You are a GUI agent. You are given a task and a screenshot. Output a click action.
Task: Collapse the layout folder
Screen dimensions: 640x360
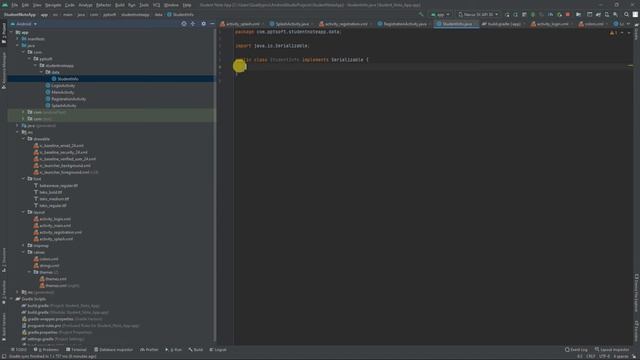click(23, 212)
